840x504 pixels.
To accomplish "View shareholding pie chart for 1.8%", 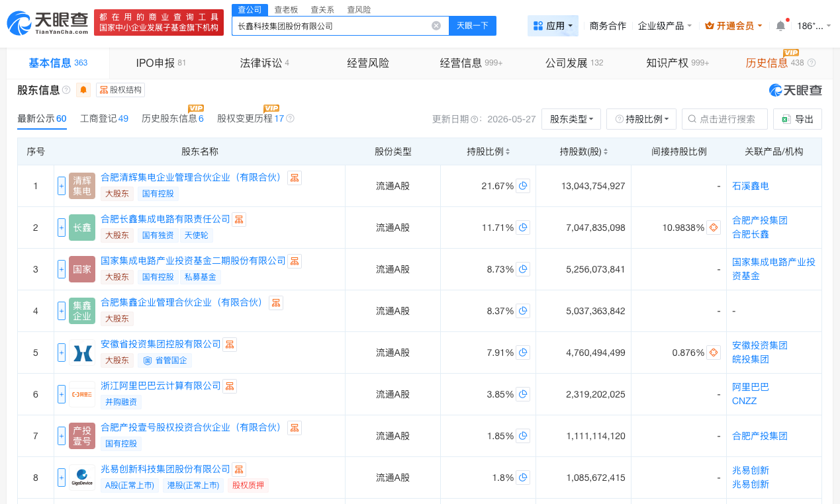I will tap(524, 478).
